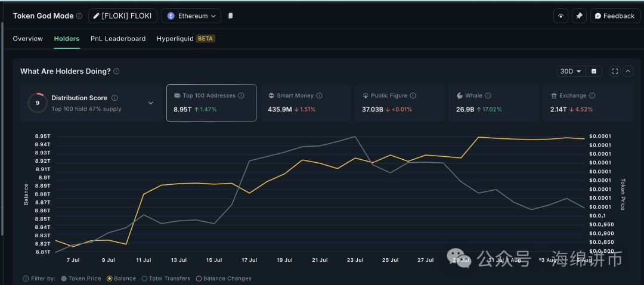Click the Public Figure info icon

pos(413,95)
